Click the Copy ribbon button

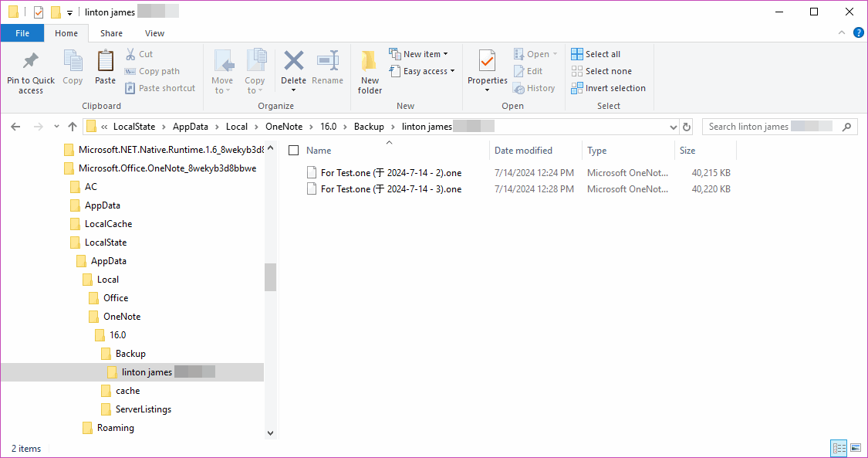click(73, 67)
